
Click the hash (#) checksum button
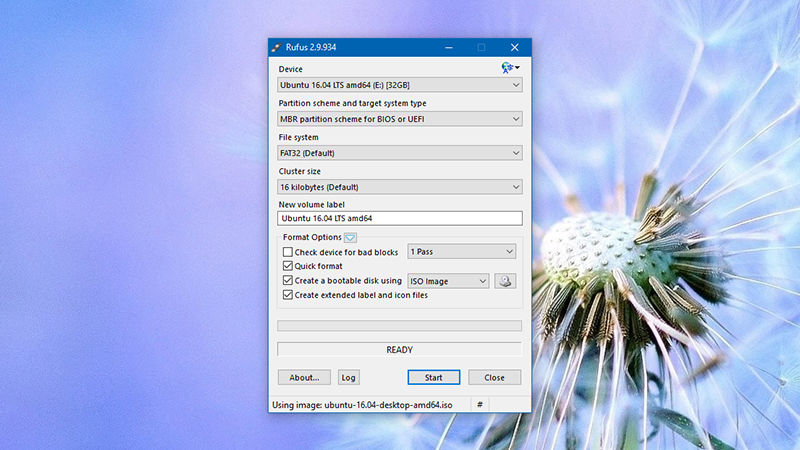click(480, 405)
